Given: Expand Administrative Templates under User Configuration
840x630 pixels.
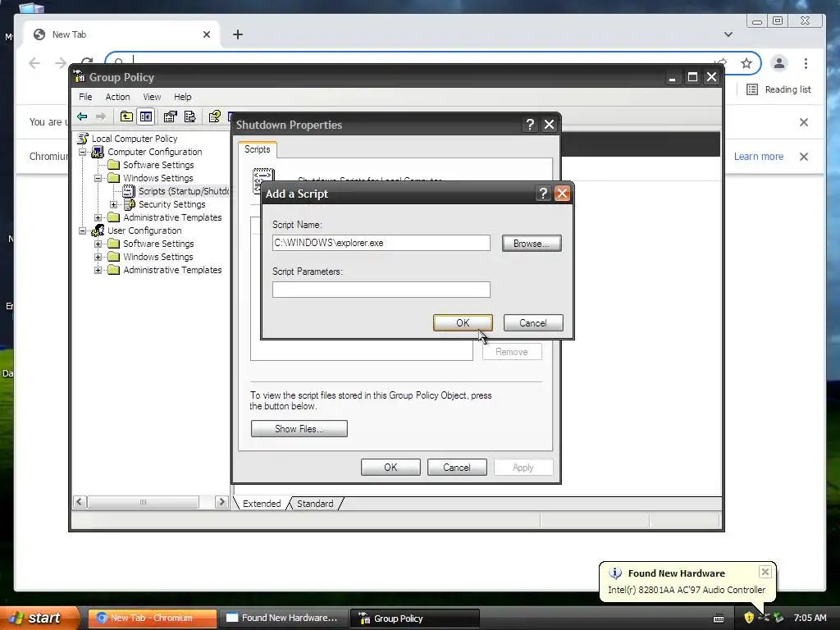Looking at the screenshot, I should click(98, 270).
